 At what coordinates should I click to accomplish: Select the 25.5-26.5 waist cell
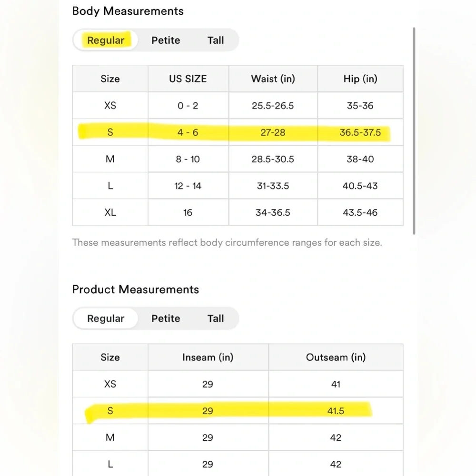tap(273, 105)
